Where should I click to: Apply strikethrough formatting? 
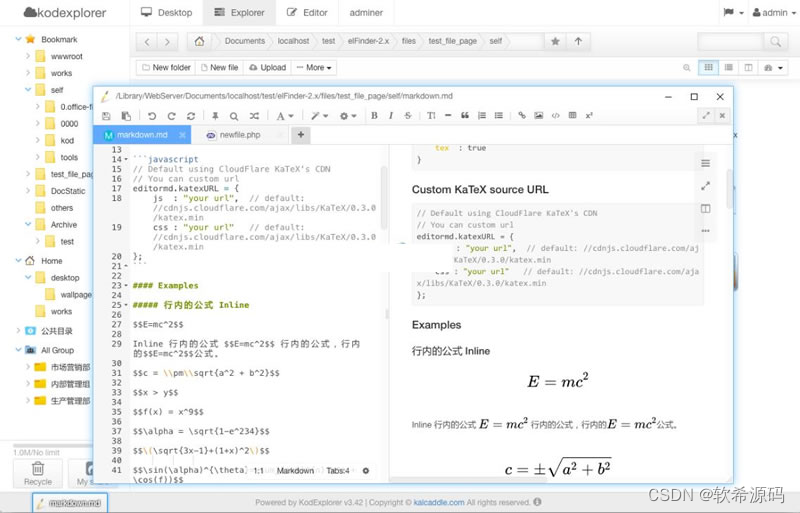point(408,115)
